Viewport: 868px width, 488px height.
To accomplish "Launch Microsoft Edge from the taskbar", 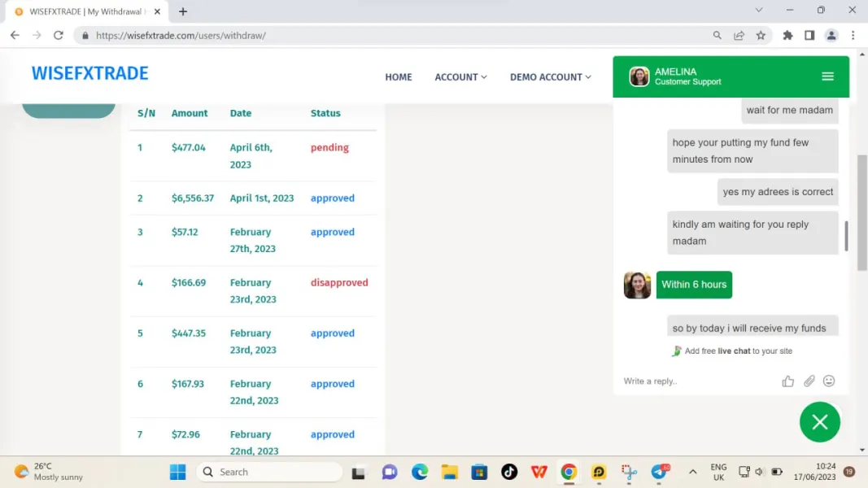I will tap(420, 472).
